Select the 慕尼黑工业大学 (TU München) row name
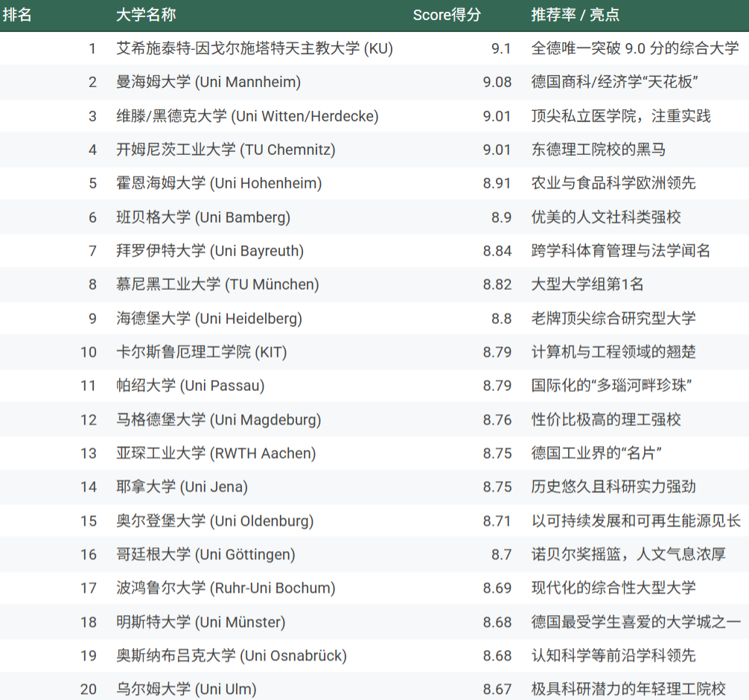The image size is (749, 700). click(217, 284)
